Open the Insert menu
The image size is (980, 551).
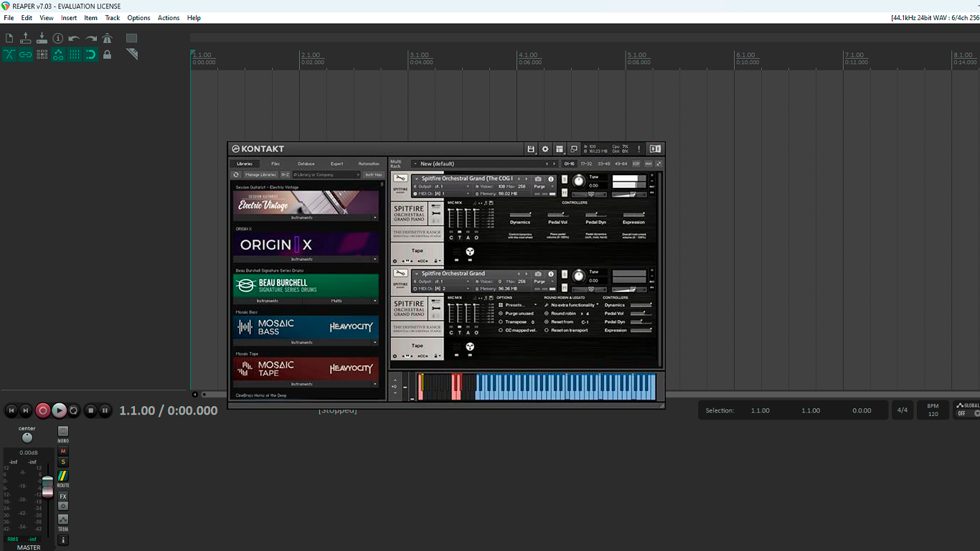tap(69, 18)
